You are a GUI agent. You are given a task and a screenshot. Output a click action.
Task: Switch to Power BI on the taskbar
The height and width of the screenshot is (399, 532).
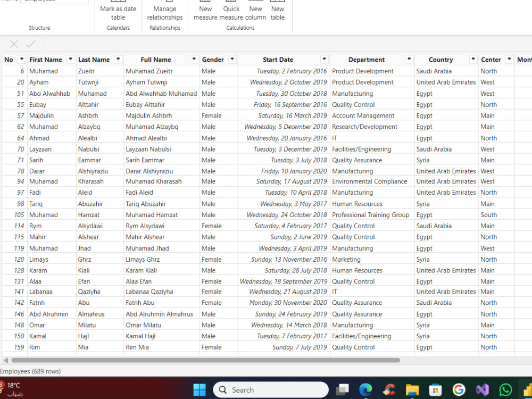[527, 390]
